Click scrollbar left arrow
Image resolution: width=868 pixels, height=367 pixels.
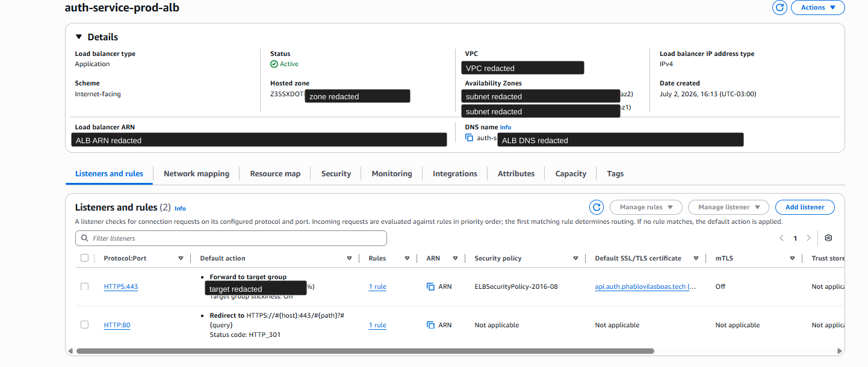tap(70, 351)
